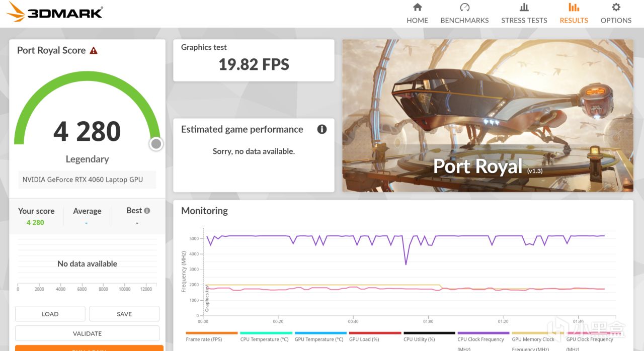Viewport: 644px width, 351px height.
Task: Click the Legendary rating label
Action: tap(87, 159)
